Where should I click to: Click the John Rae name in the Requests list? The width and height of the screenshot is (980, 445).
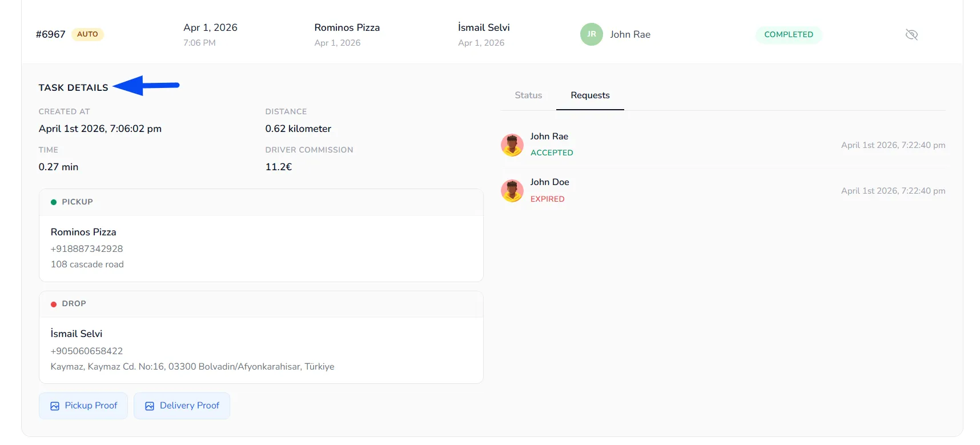549,137
